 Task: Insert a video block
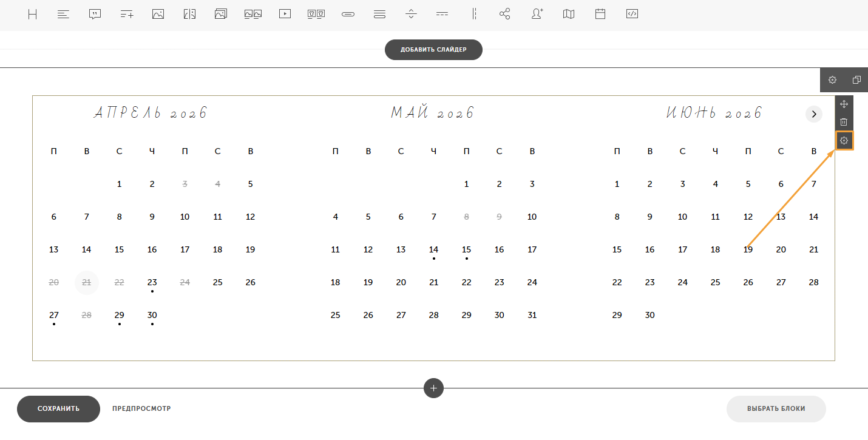[x=285, y=14]
